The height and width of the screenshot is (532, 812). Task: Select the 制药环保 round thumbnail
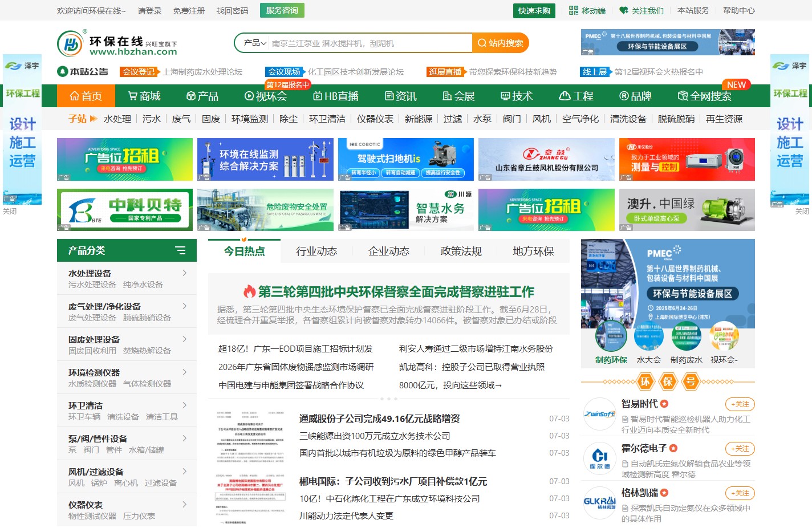[611, 336]
